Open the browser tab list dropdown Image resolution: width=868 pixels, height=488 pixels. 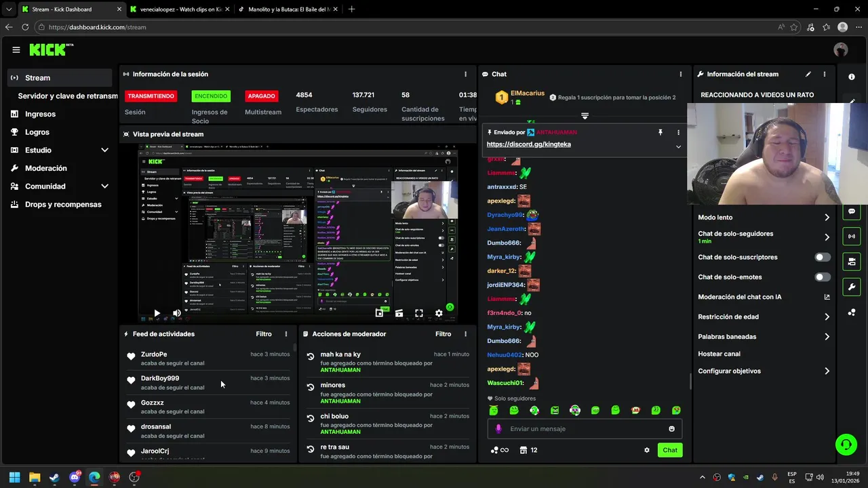(x=8, y=9)
